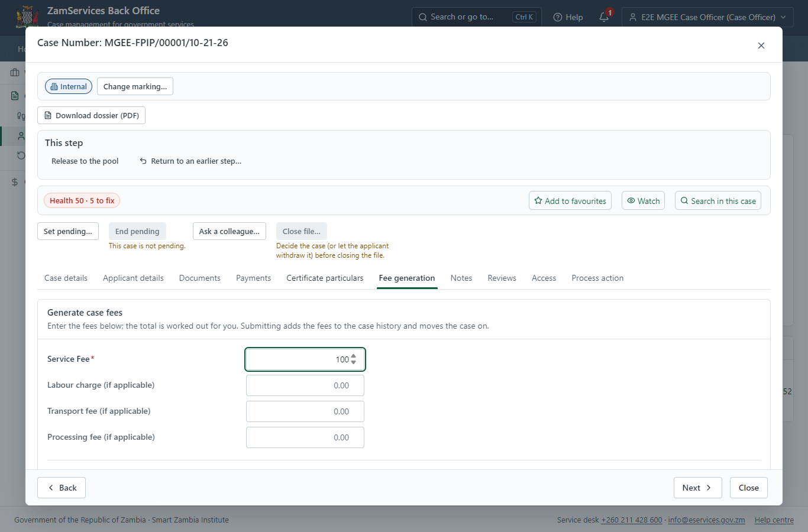Click the Labour charge field

point(305,385)
